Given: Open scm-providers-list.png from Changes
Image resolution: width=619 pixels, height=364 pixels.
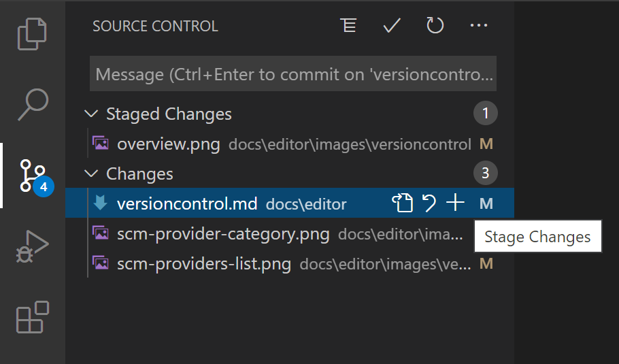Looking at the screenshot, I should [203, 263].
